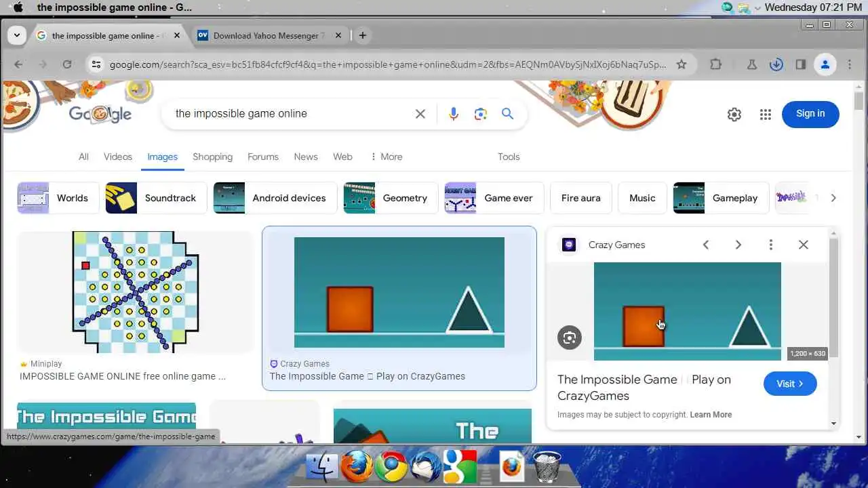Switch to Download Yahoo Messenger tab
Screen dimensions: 868x488
270,35
